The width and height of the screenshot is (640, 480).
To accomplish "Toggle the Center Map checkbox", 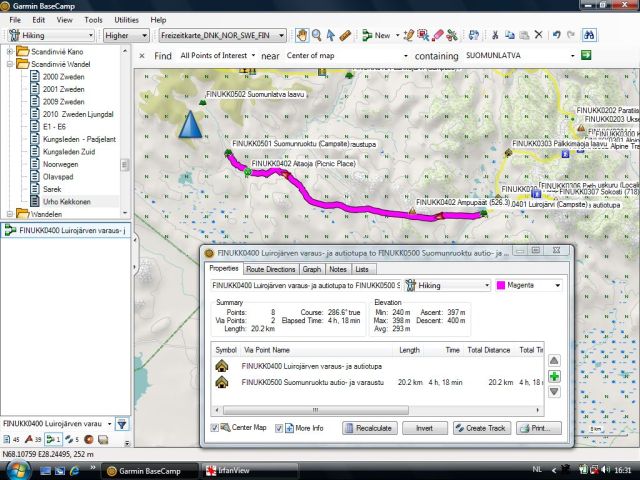I will (215, 428).
